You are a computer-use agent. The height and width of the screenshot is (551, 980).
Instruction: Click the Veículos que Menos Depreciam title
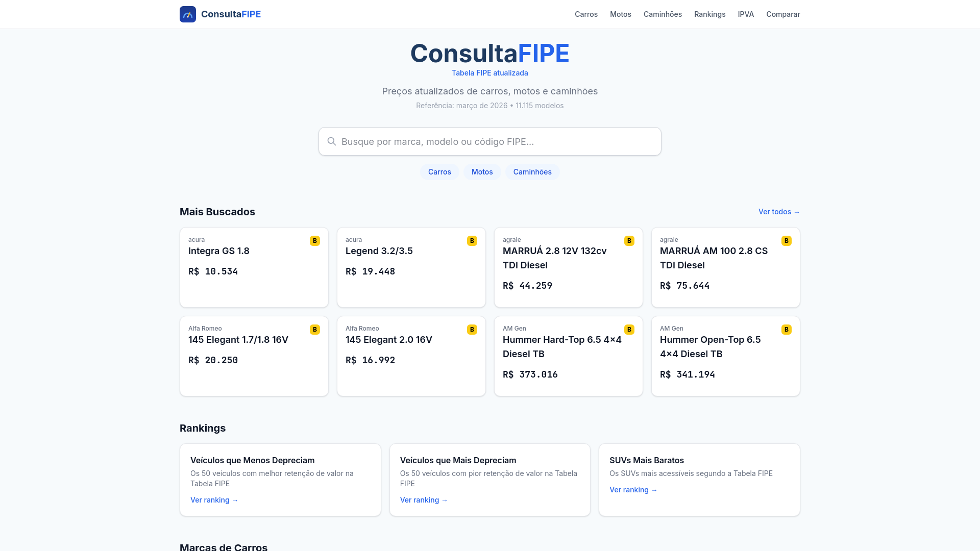252,460
